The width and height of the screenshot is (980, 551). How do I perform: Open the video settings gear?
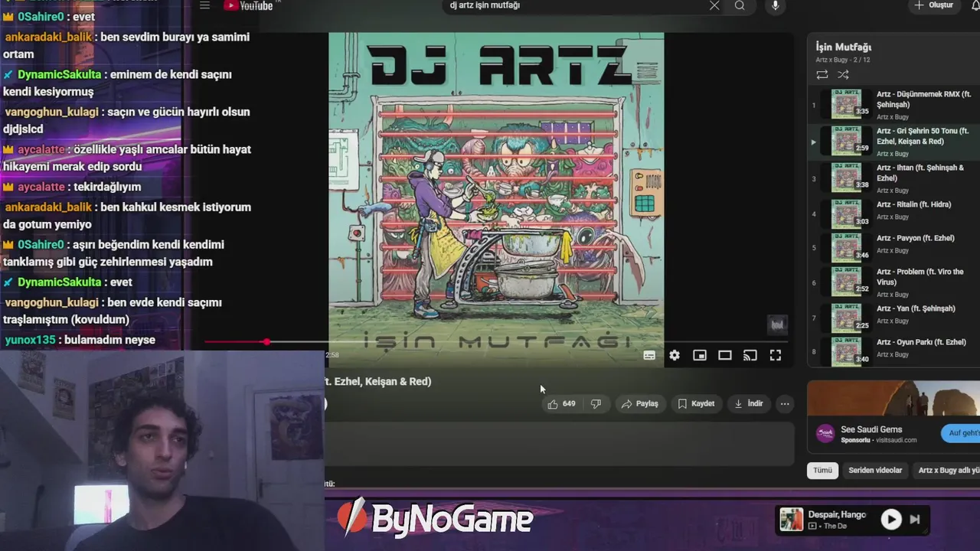point(675,355)
